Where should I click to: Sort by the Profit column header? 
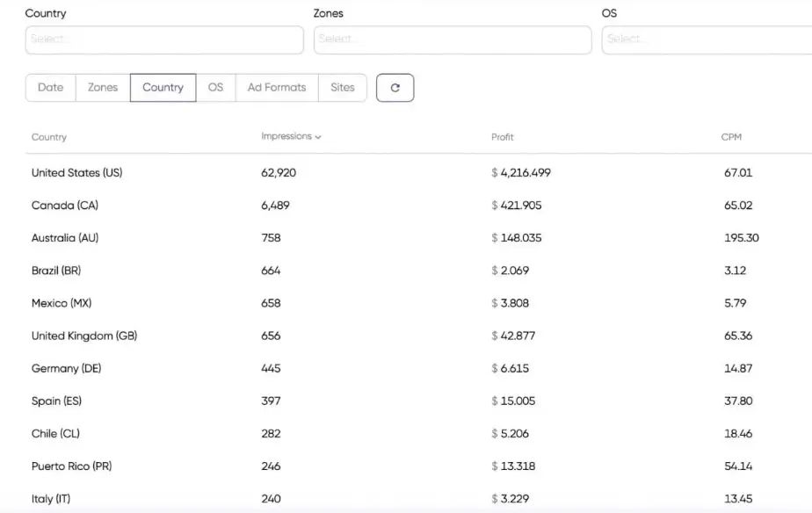[x=503, y=137]
